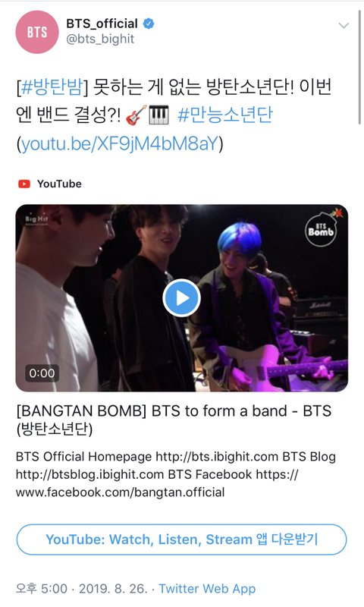Open the youtu.be/XF9jM4bM8aY link
Viewport: 364px width, 607px height.
[120, 143]
